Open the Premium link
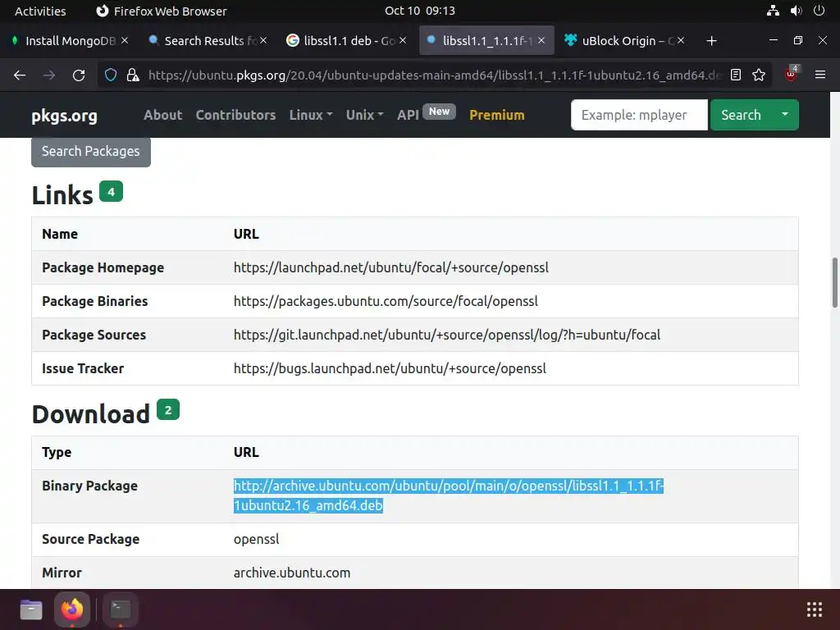 point(496,115)
